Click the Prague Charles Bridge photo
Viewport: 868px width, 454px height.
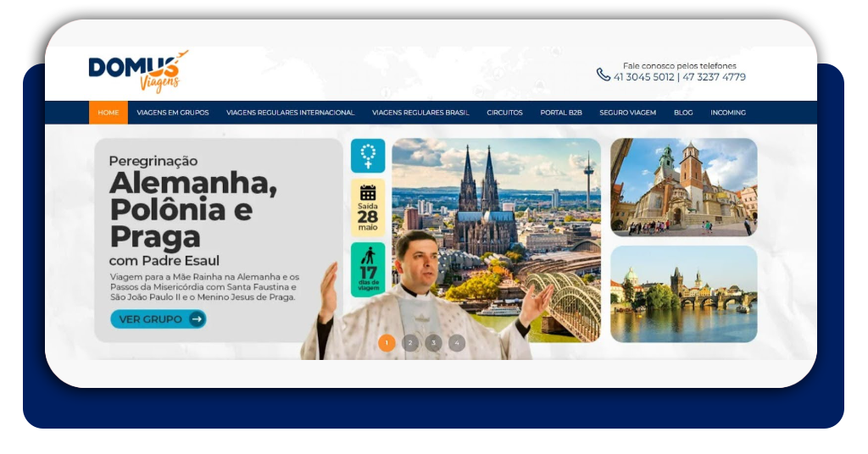tap(684, 294)
